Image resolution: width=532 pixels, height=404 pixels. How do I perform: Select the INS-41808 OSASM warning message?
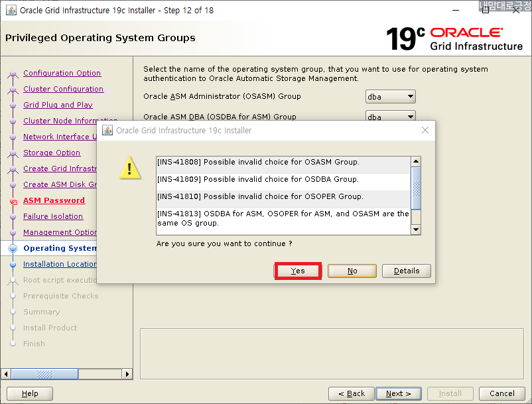[x=283, y=165]
